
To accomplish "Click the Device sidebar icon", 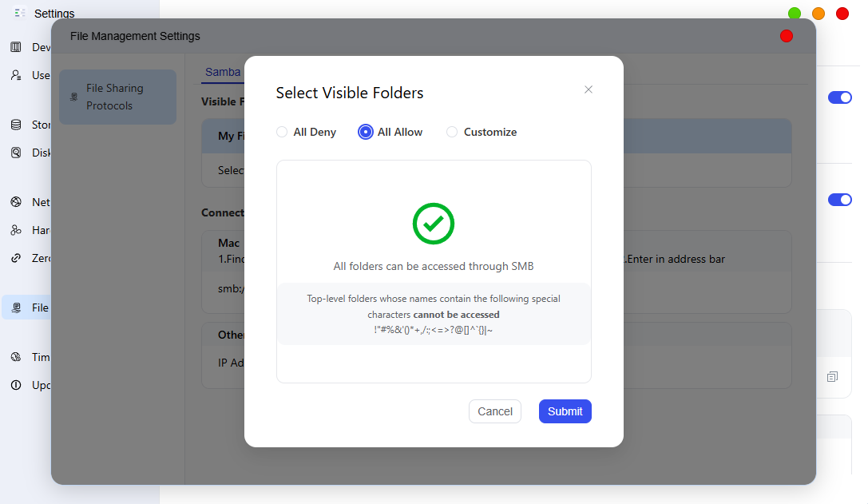I will pyautogui.click(x=16, y=47).
